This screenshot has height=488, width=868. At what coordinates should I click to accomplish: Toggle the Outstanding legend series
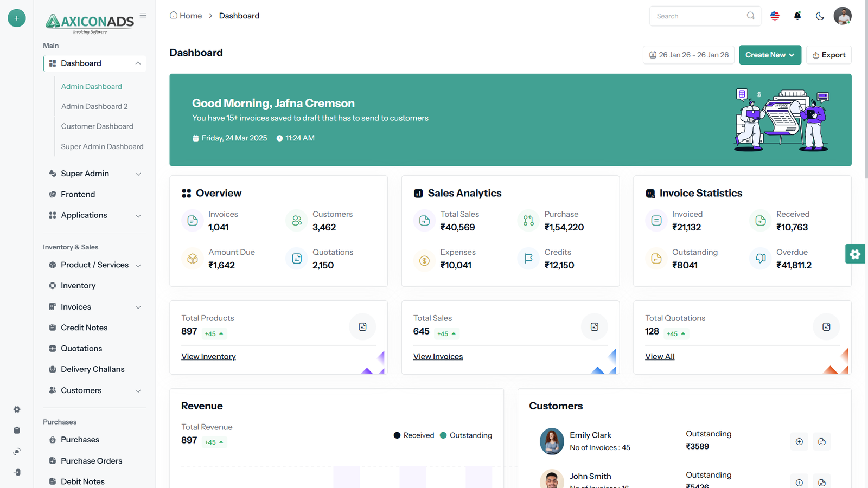[x=466, y=435]
